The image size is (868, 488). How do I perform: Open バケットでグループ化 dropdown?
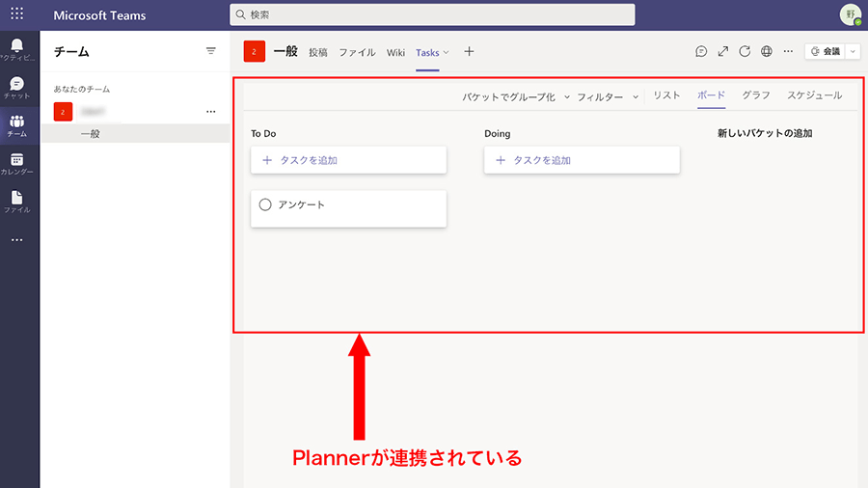[516, 96]
